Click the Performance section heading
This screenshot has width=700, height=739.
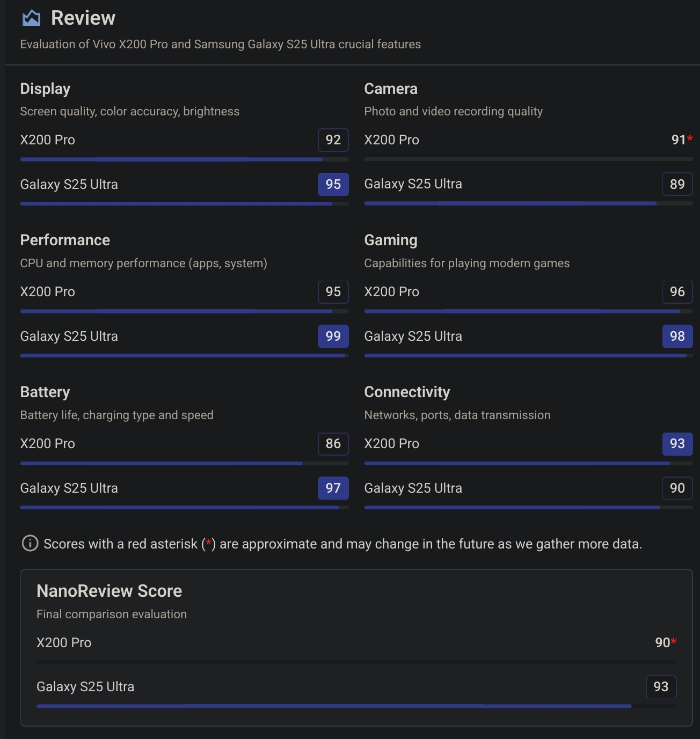point(65,240)
